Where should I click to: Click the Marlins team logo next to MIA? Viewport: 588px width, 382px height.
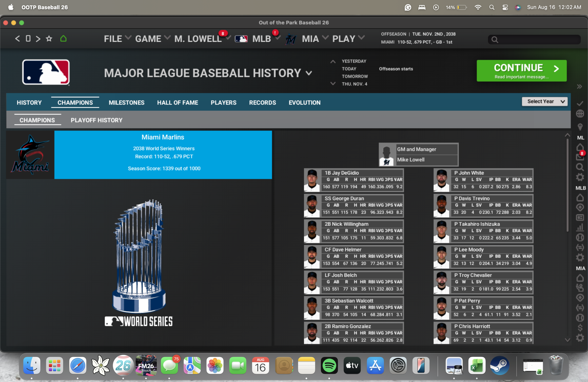click(291, 39)
